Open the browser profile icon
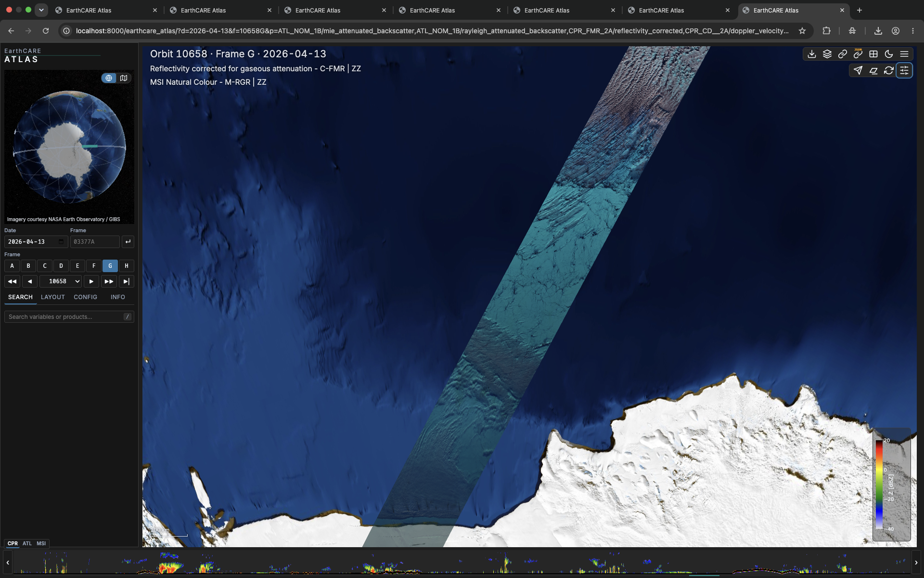Screen dimensions: 924x578 (896, 31)
